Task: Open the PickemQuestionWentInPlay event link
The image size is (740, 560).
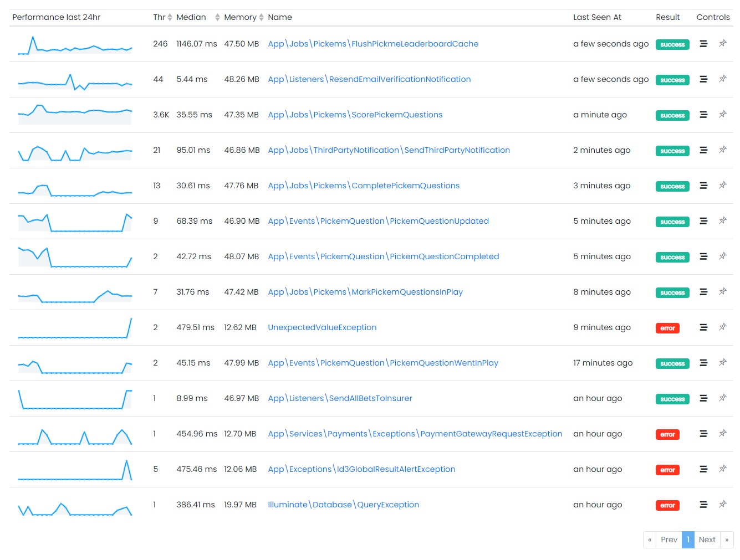Action: pos(383,363)
